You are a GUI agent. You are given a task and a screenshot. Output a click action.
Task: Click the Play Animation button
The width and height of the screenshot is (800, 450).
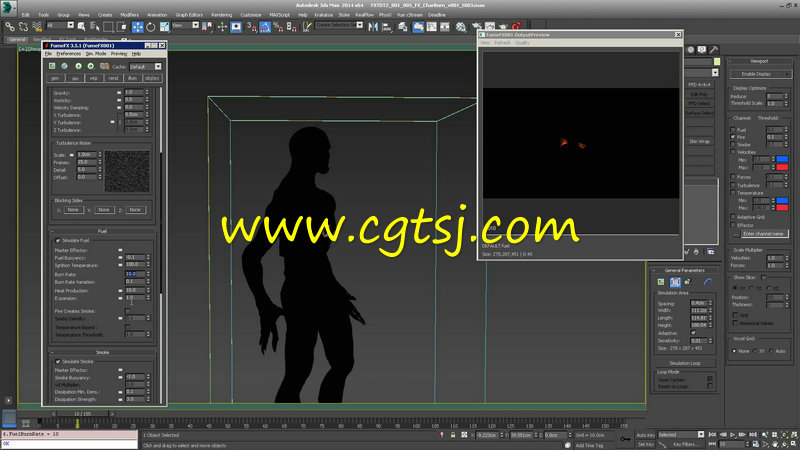(733, 435)
